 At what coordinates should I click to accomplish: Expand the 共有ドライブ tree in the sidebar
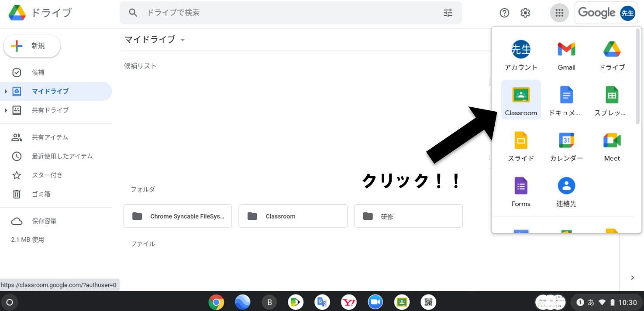(6, 110)
